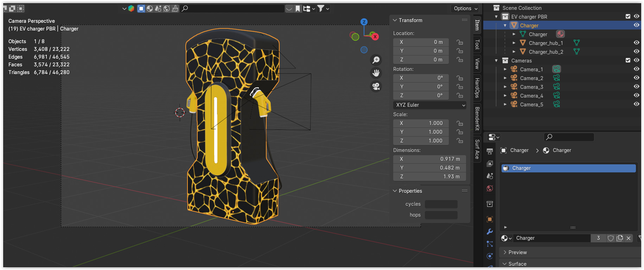This screenshot has width=644, height=270.
Task: Expand Charger_hub_2 in the outliner
Action: [x=514, y=52]
